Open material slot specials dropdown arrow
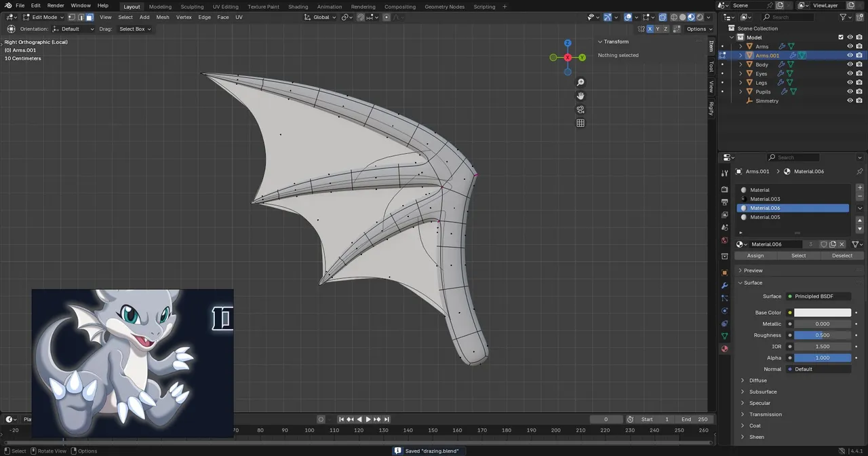868x456 pixels. [860, 208]
